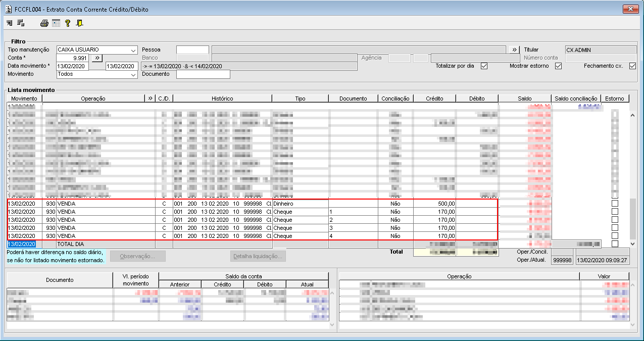Select the VENDA operation on the Dinheiro row
The image size is (644, 341).
click(x=66, y=204)
